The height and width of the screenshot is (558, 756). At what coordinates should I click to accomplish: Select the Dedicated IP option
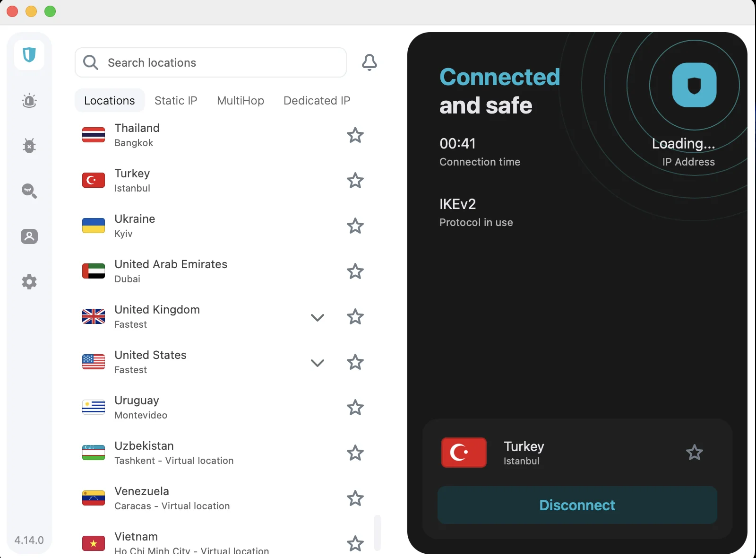tap(316, 100)
